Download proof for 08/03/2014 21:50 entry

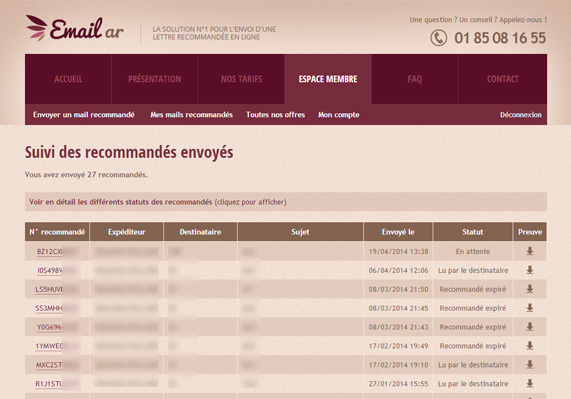(x=530, y=289)
